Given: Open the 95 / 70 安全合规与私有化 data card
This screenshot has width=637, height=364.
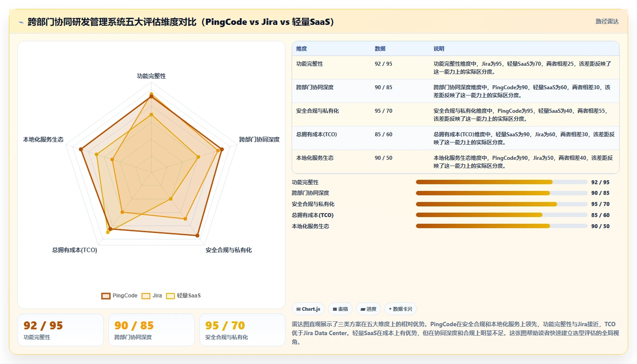Looking at the screenshot, I should (242, 330).
